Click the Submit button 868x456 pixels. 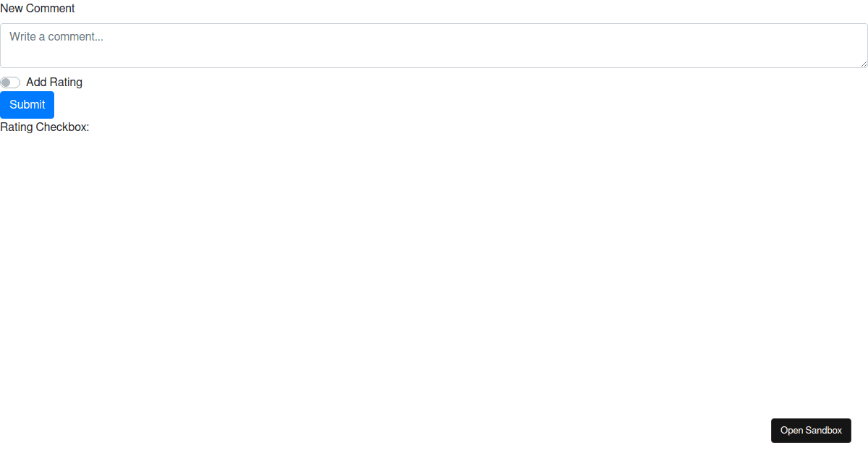[27, 105]
